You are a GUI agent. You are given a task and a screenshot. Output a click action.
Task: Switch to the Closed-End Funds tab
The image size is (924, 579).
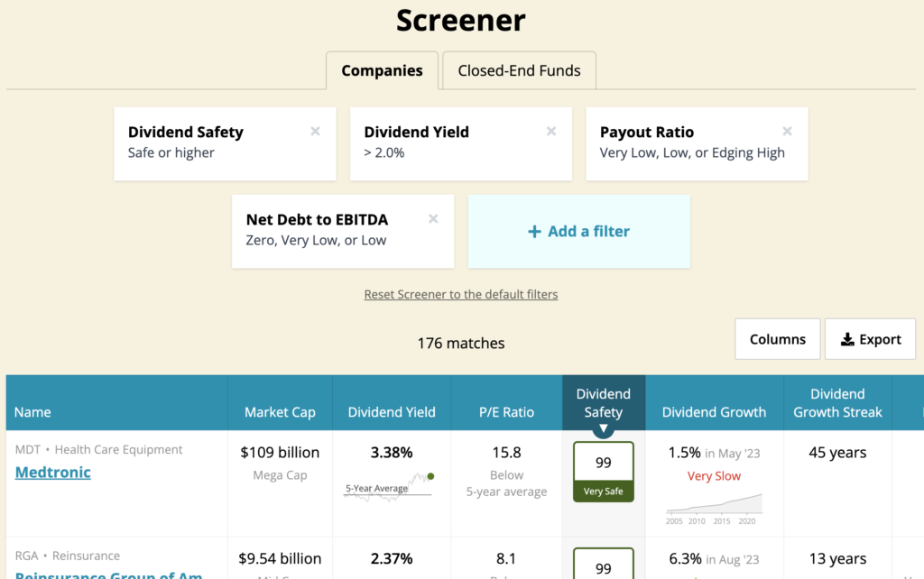point(519,69)
